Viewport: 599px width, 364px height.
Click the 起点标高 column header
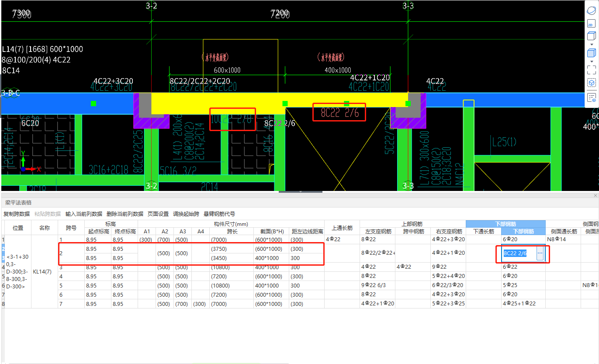coord(98,231)
